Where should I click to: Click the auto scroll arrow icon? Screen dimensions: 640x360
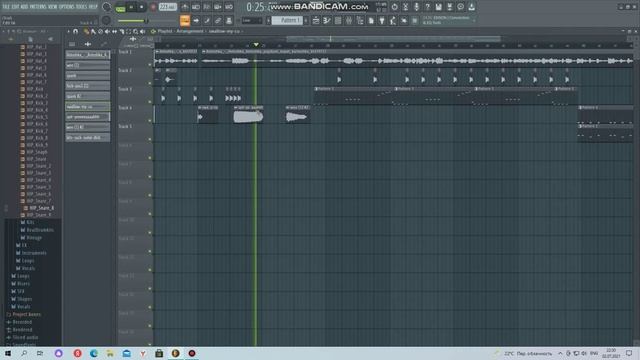[x=196, y=20]
